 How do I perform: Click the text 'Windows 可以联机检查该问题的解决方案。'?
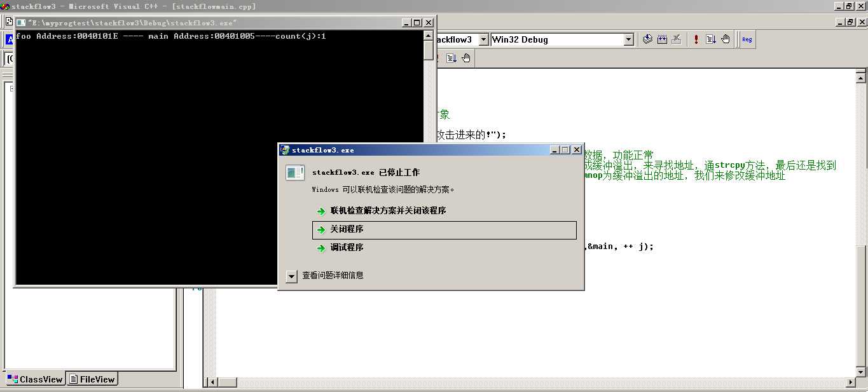[x=383, y=189]
